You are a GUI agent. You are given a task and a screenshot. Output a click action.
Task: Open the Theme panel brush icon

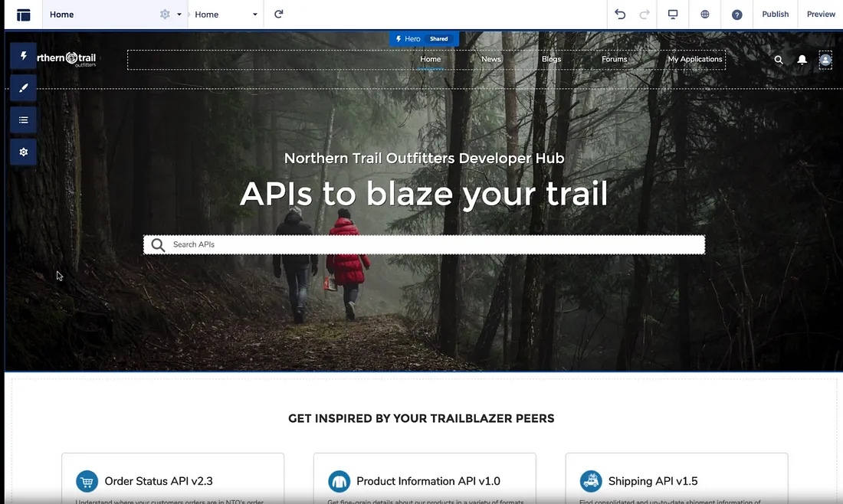24,88
